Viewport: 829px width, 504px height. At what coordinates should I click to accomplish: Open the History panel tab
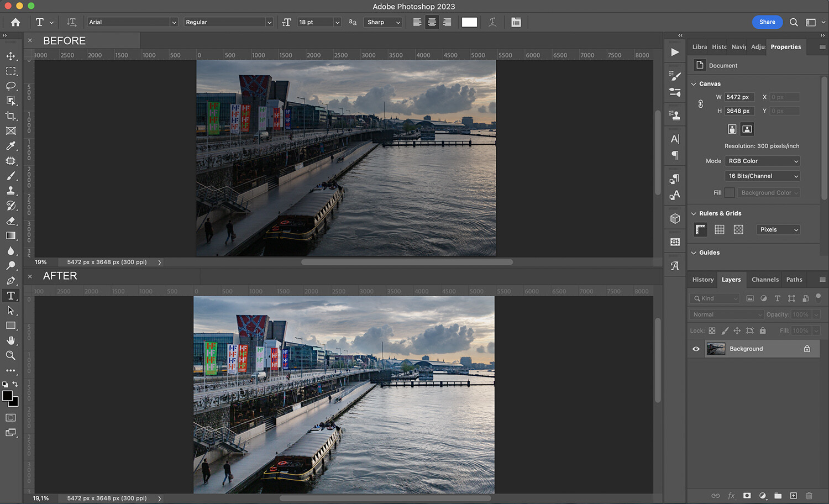(x=702, y=280)
